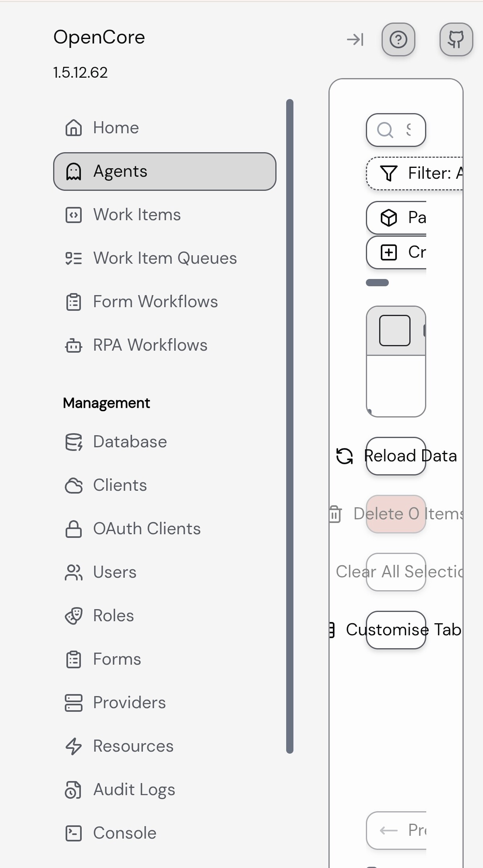Click the search input field
This screenshot has width=483, height=868.
[396, 130]
